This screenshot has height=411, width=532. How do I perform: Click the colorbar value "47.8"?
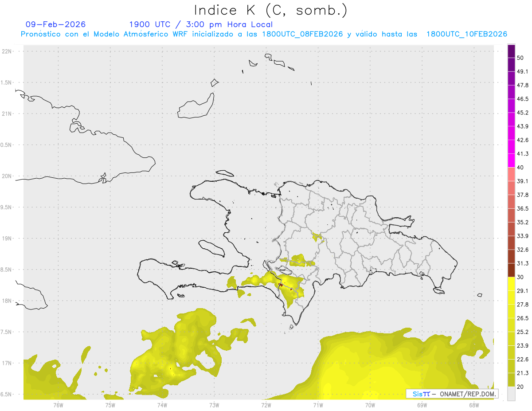click(x=523, y=86)
